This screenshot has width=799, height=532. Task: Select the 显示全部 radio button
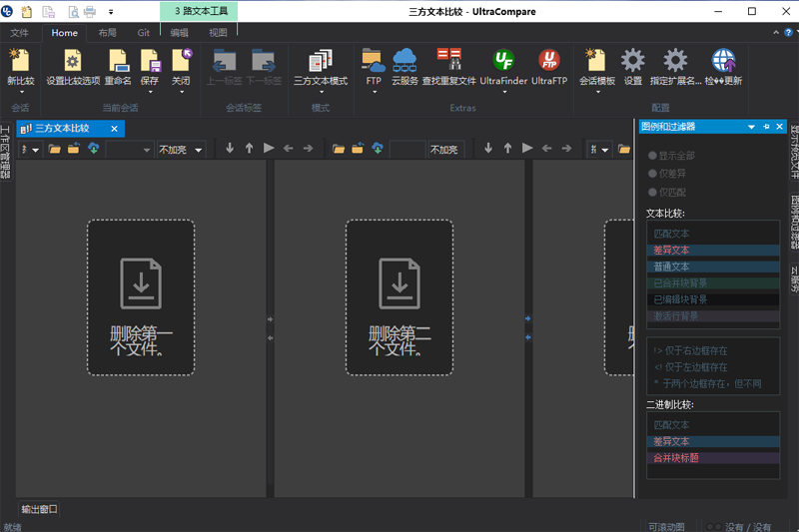coord(653,156)
